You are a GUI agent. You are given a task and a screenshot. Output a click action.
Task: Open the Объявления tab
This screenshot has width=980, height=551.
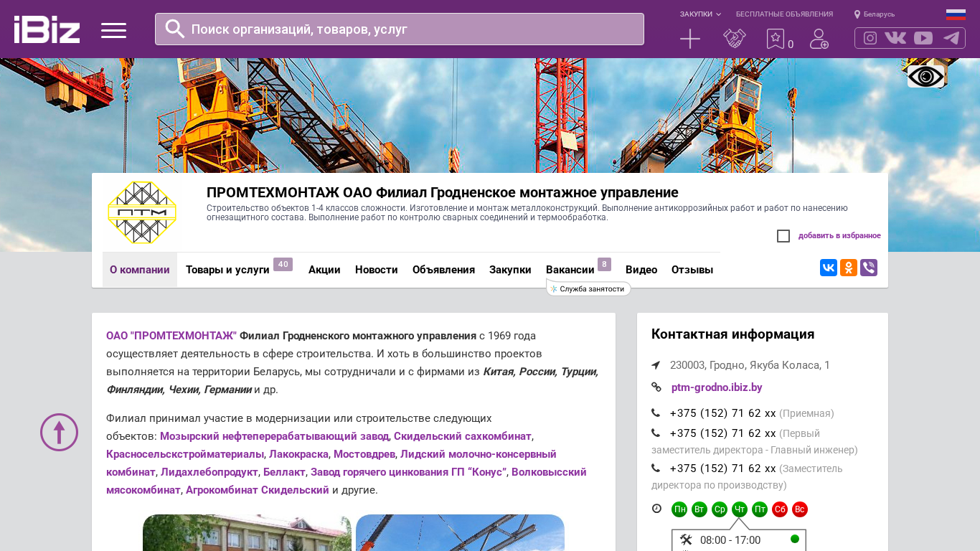[x=443, y=270]
